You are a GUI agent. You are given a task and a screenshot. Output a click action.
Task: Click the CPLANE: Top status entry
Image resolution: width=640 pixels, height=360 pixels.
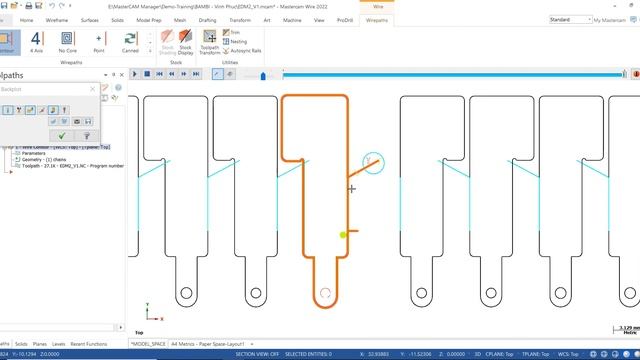click(x=499, y=354)
